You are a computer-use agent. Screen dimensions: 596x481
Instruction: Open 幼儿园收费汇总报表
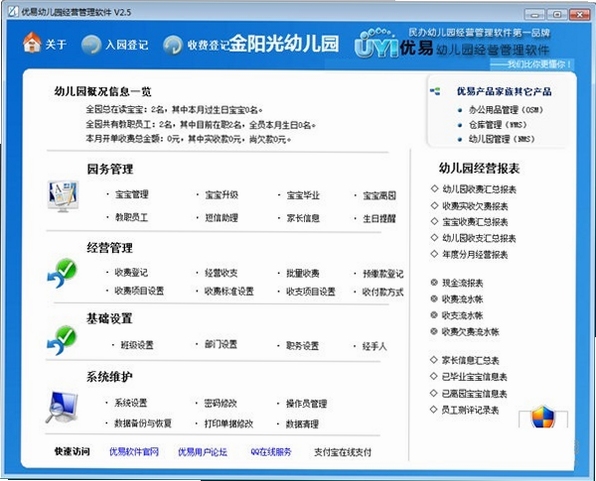coord(479,189)
